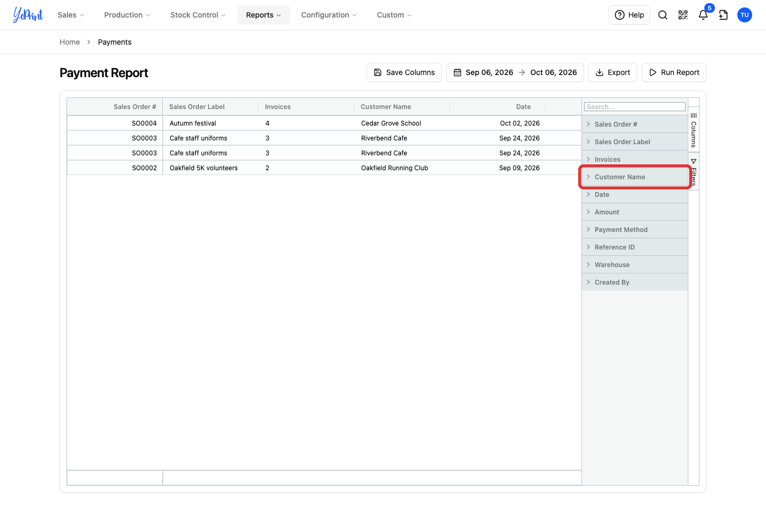
Task: Expand the Sales Order Label filter
Action: click(x=635, y=142)
